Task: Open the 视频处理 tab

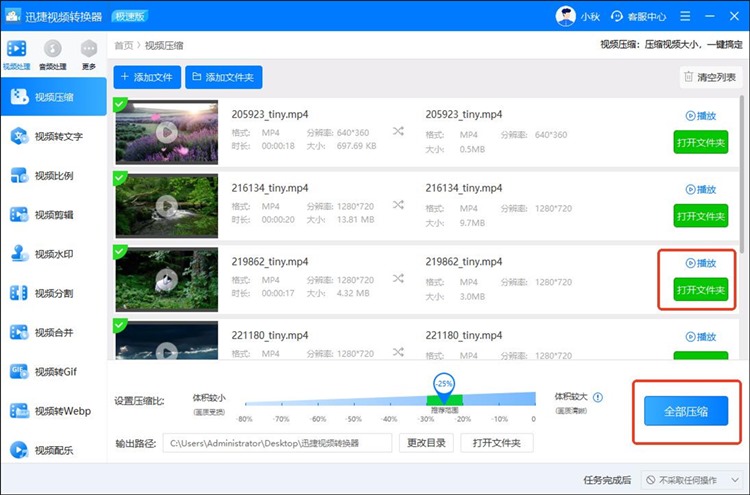Action: pyautogui.click(x=17, y=55)
